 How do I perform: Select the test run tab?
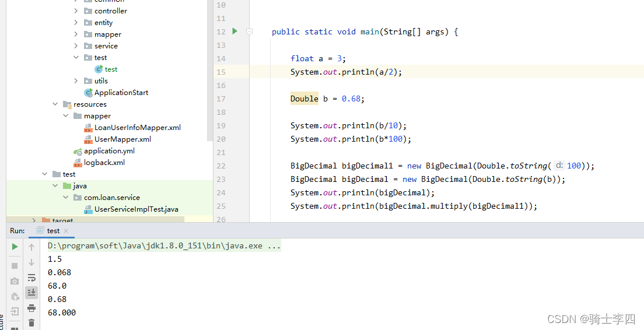coord(52,231)
